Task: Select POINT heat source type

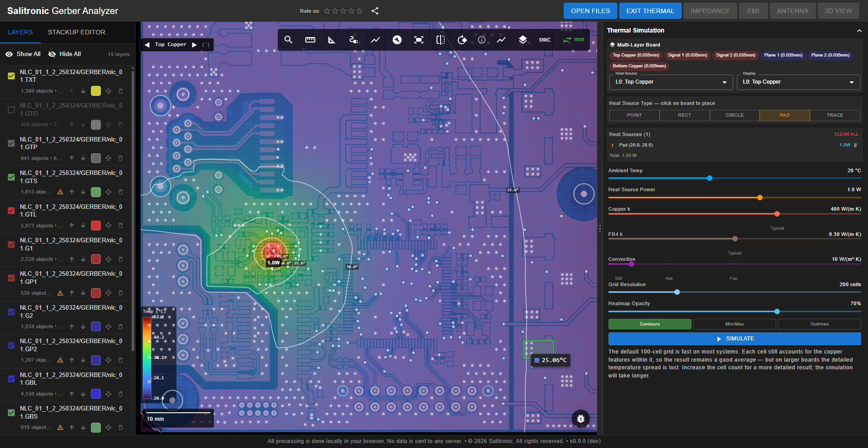Action: click(634, 115)
